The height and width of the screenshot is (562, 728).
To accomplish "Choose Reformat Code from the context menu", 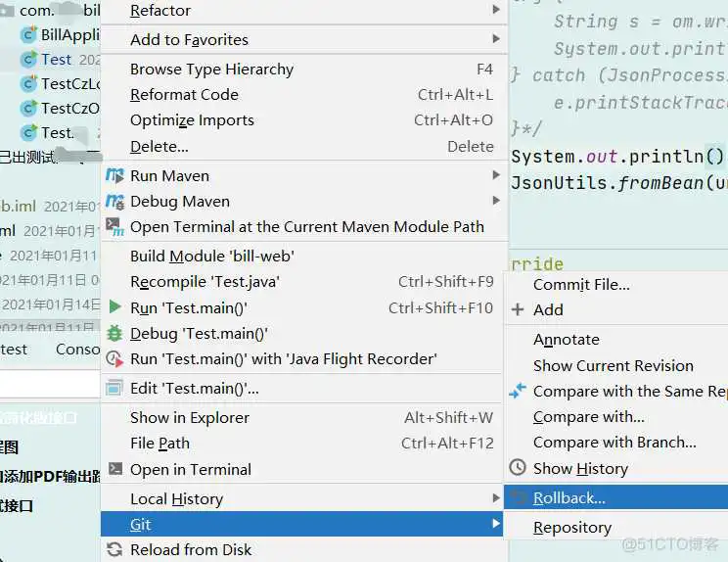I will tap(184, 95).
